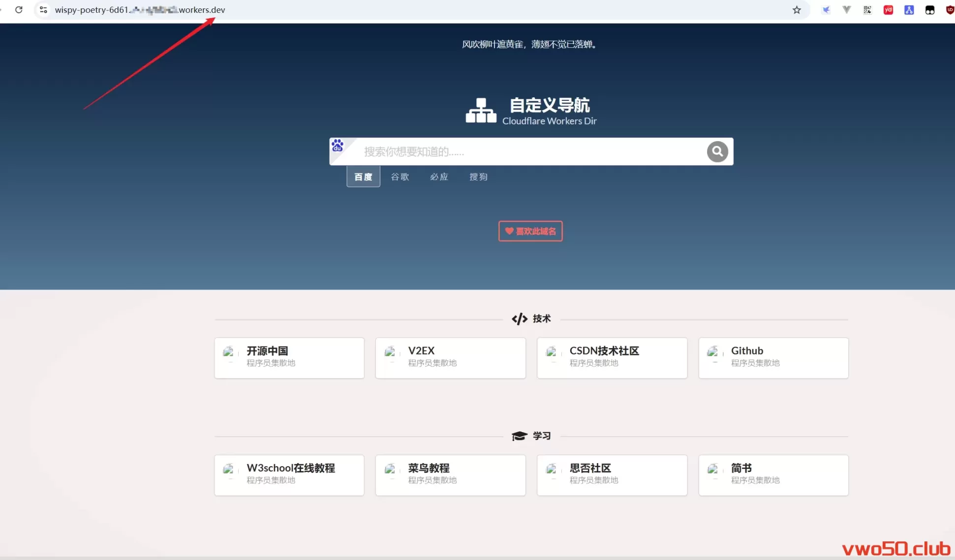Switch to the 搜狗 search tab
This screenshot has width=955, height=560.
[478, 177]
